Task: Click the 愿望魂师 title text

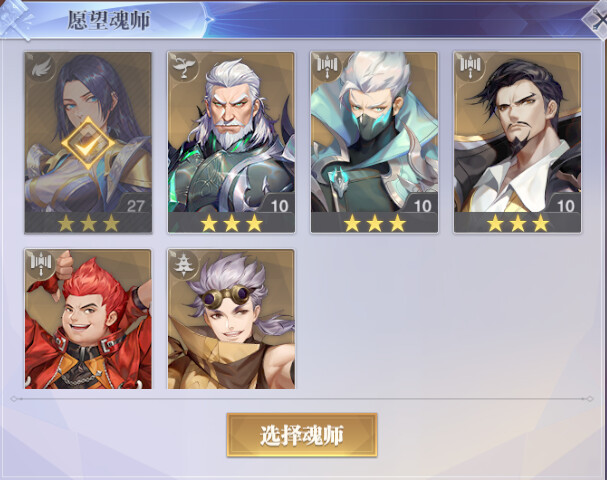Action: coord(108,20)
